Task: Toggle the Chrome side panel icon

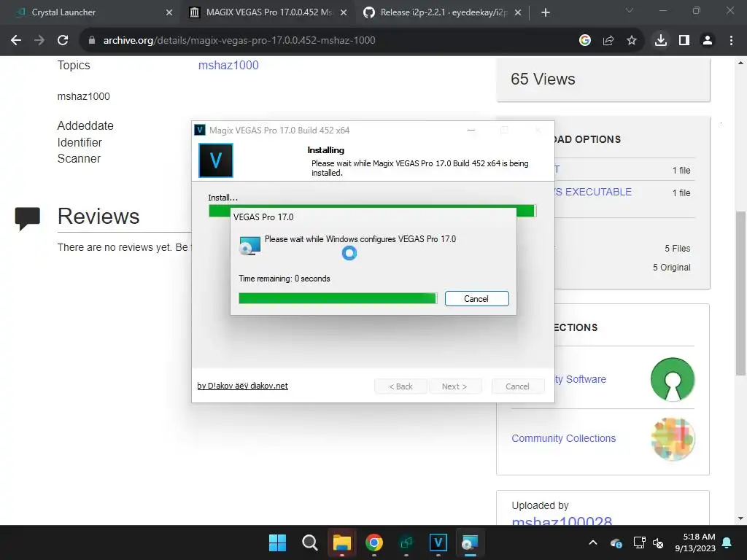Action: [x=684, y=41]
